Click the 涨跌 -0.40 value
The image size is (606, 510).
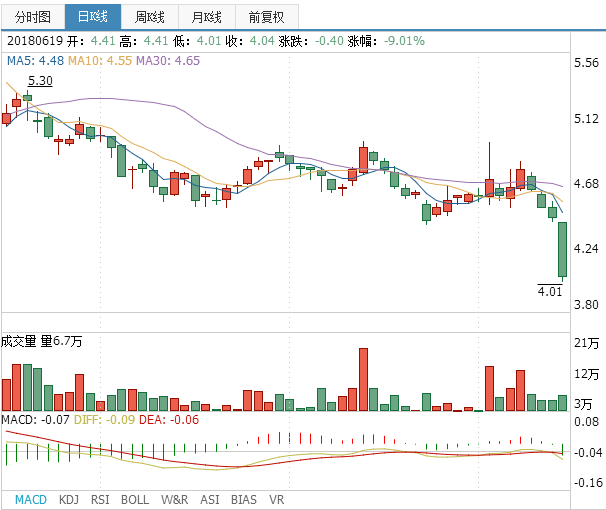(x=329, y=41)
